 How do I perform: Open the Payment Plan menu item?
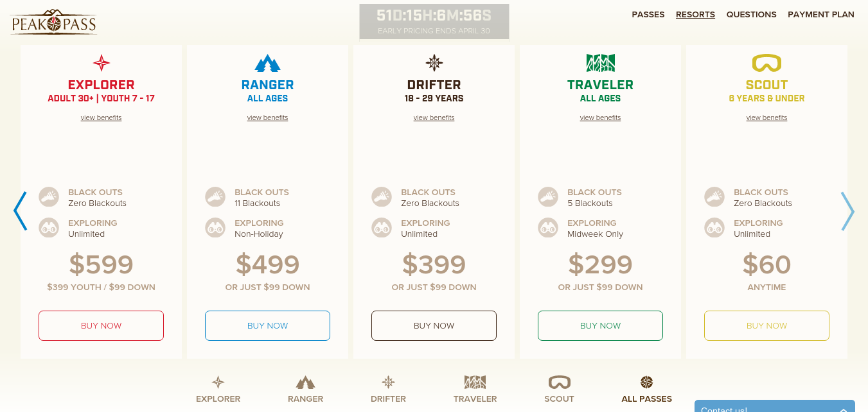[821, 14]
